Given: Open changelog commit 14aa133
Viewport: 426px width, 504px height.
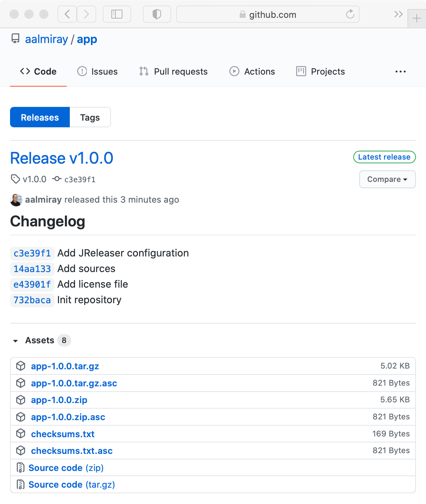Looking at the screenshot, I should pos(32,269).
